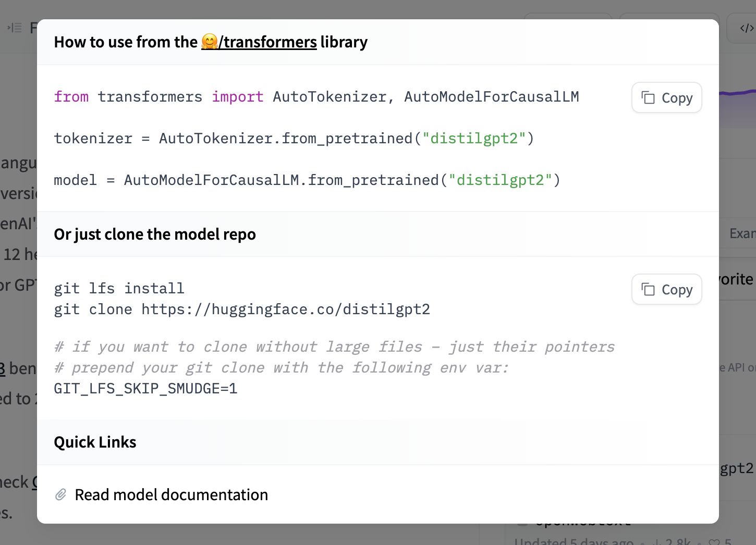Toggle the table of contents icon
Image resolution: width=756 pixels, height=545 pixels.
pos(15,28)
